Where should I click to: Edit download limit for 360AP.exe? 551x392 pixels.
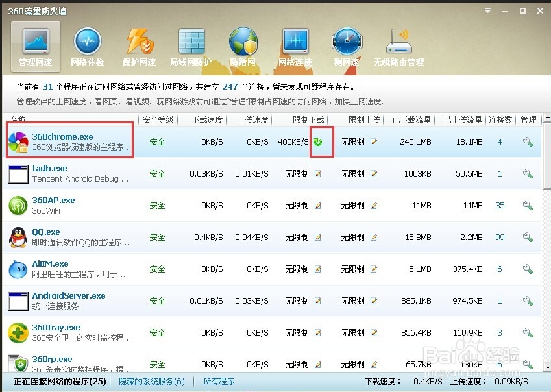tap(318, 206)
